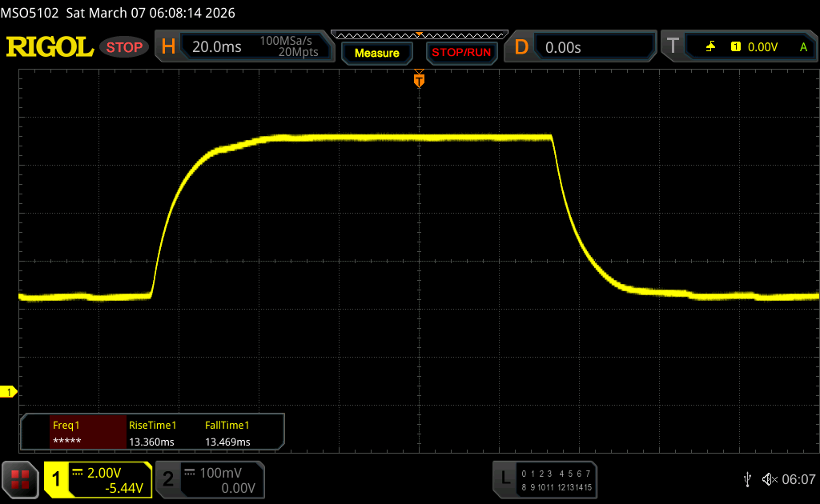This screenshot has height=504, width=820.
Task: Enable channel 2 using its gray badge
Action: (x=168, y=479)
